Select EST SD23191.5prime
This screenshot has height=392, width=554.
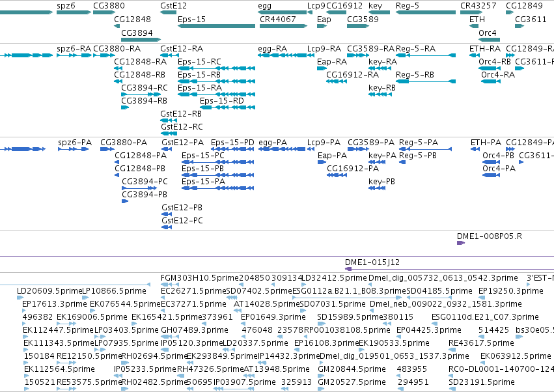pyautogui.click(x=452, y=389)
